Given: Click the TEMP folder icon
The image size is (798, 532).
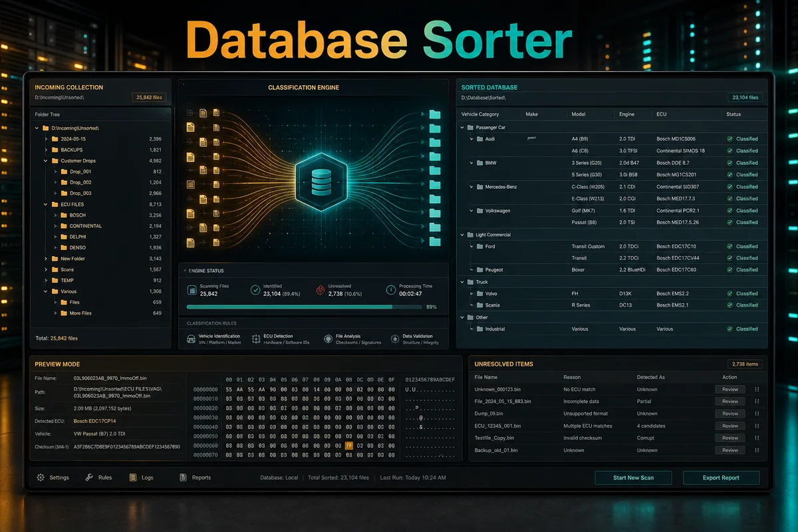Looking at the screenshot, I should (55, 281).
